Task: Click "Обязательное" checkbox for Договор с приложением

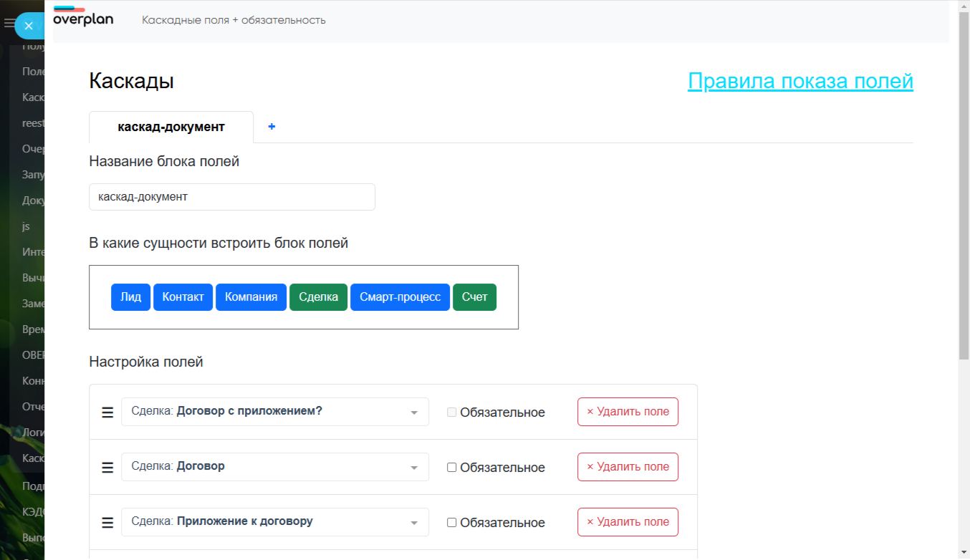Action: click(x=452, y=412)
